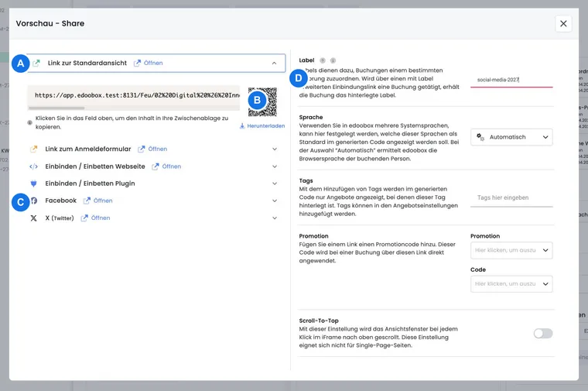Click the Link zum Anmeldeformular title

(x=88, y=149)
